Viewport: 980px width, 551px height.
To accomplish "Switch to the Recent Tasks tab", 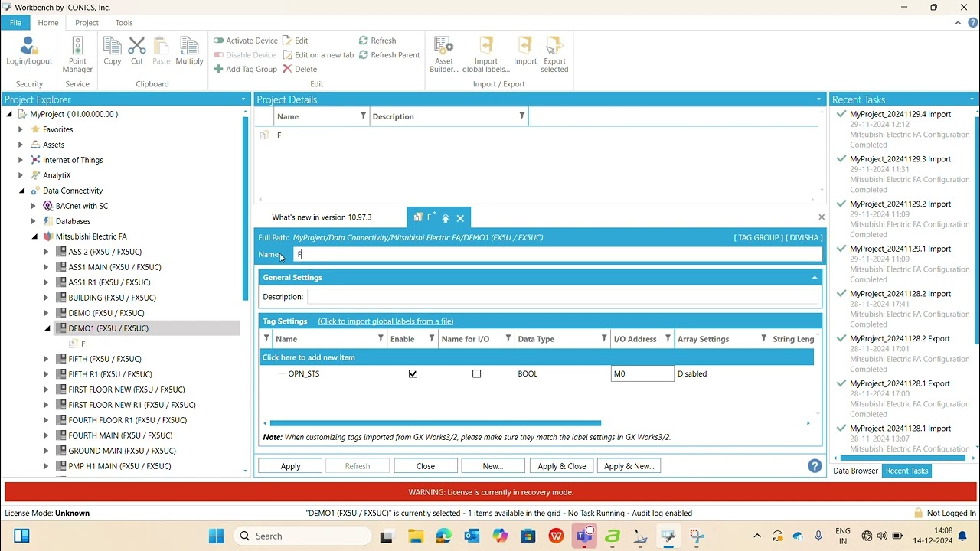I will click(x=906, y=471).
